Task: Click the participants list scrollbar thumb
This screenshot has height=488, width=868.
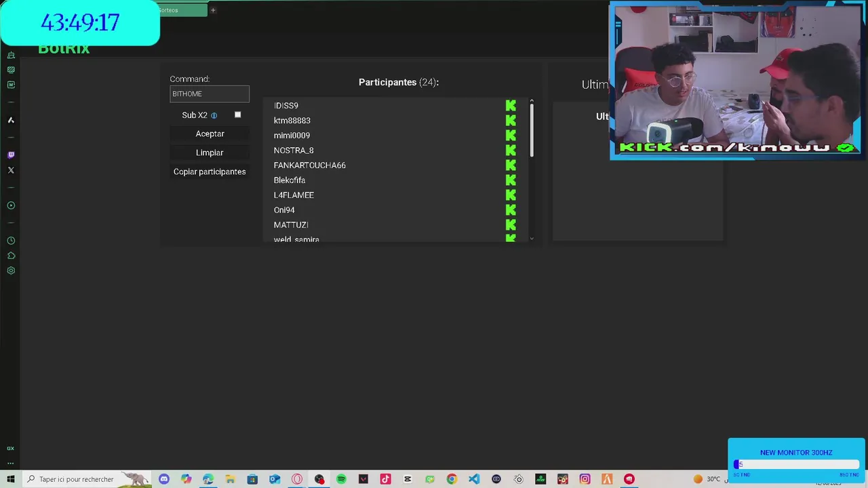Action: coord(532,131)
